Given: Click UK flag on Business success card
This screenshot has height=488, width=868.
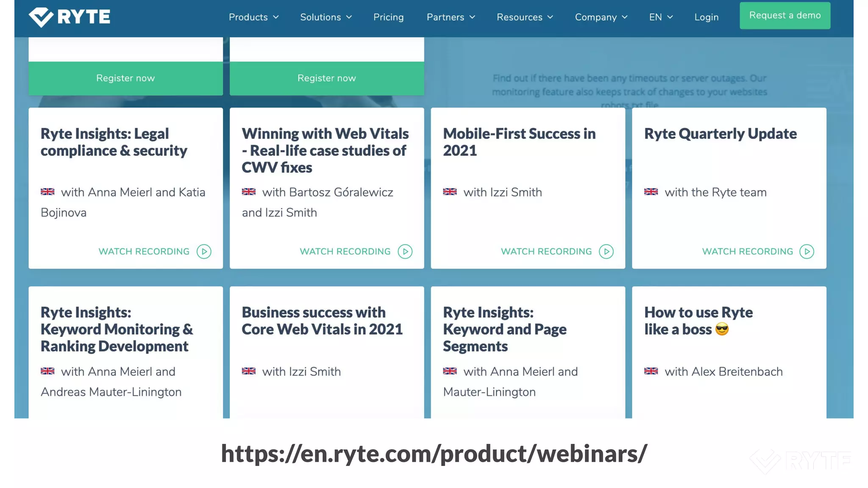Looking at the screenshot, I should pyautogui.click(x=249, y=371).
